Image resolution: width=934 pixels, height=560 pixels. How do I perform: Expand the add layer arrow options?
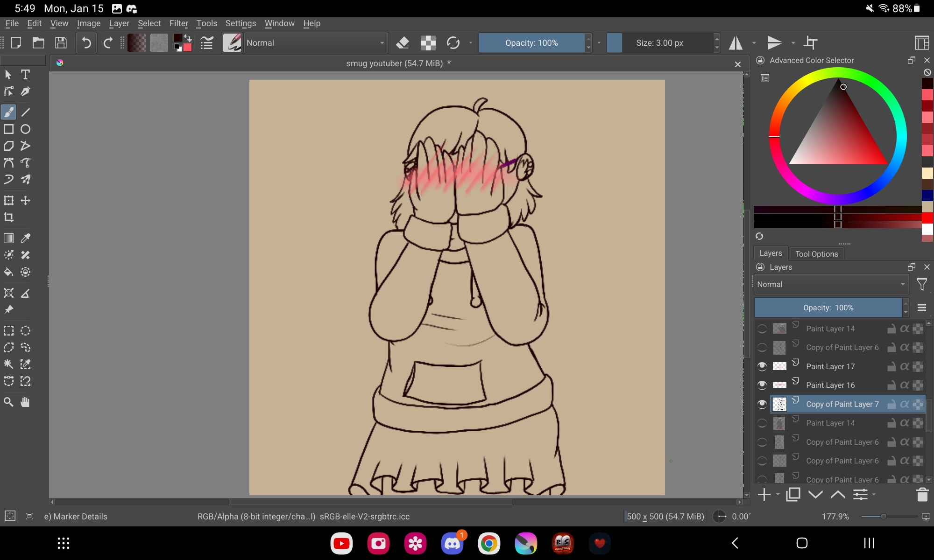tap(778, 495)
